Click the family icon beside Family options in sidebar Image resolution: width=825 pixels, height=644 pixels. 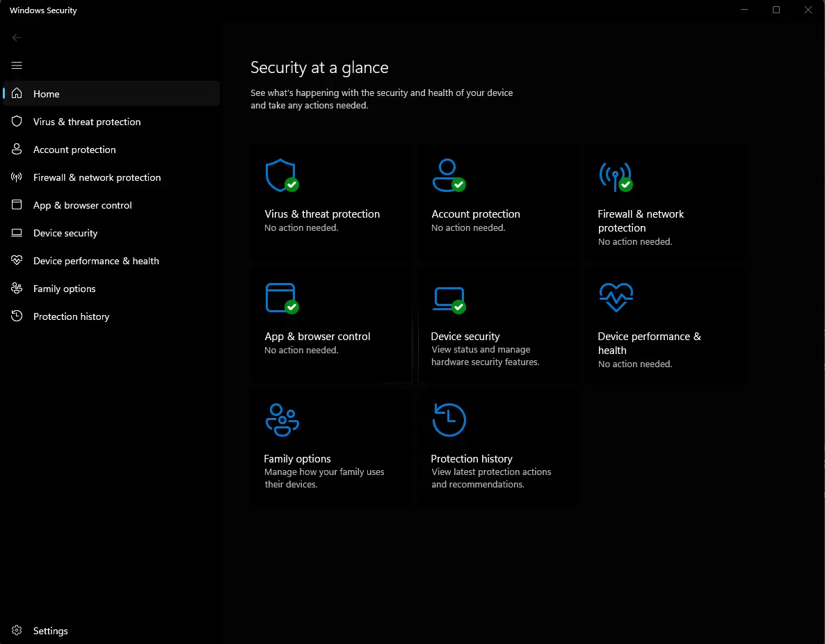click(x=17, y=288)
